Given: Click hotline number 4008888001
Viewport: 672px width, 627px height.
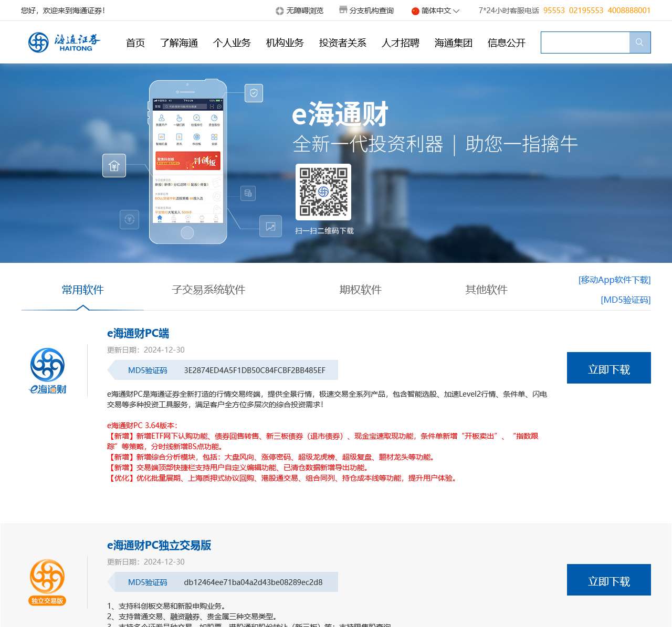Looking at the screenshot, I should (x=629, y=10).
